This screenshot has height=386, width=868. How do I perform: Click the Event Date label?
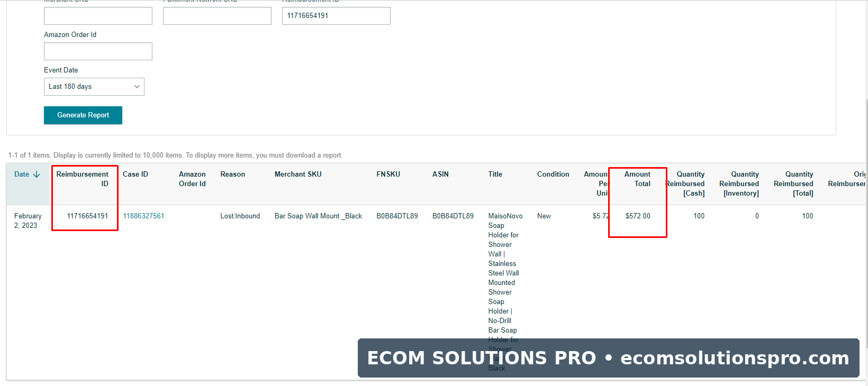(x=61, y=70)
